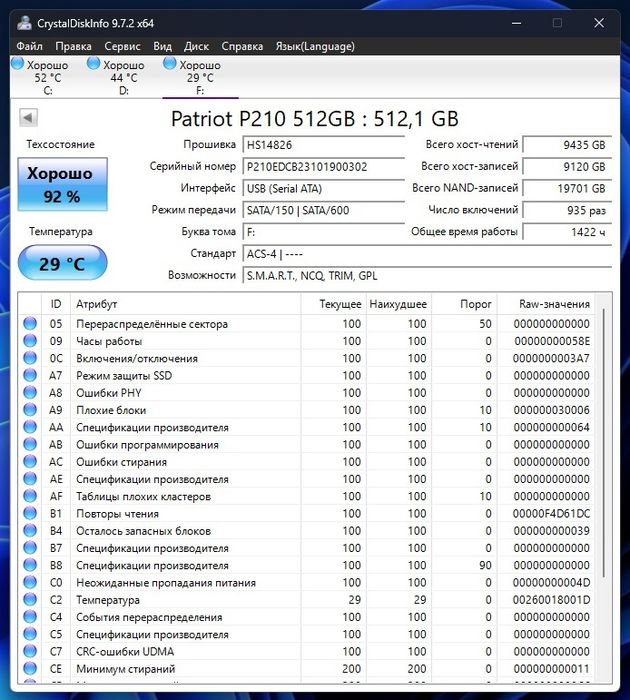Open the Сервис menu
This screenshot has height=700, width=630.
pyautogui.click(x=122, y=46)
